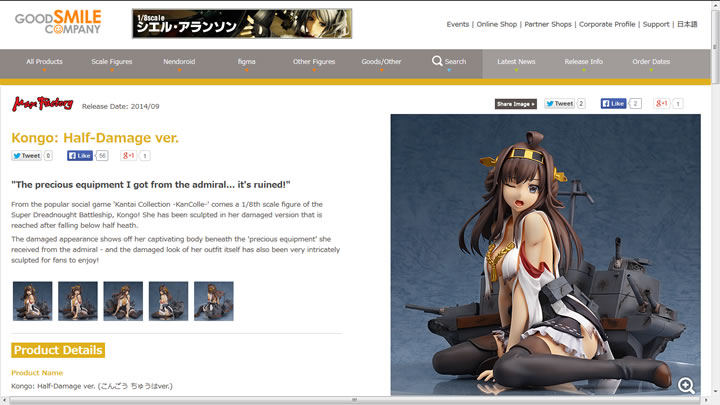This screenshot has width=720, height=405.
Task: Open the Latest News tab
Action: (516, 62)
